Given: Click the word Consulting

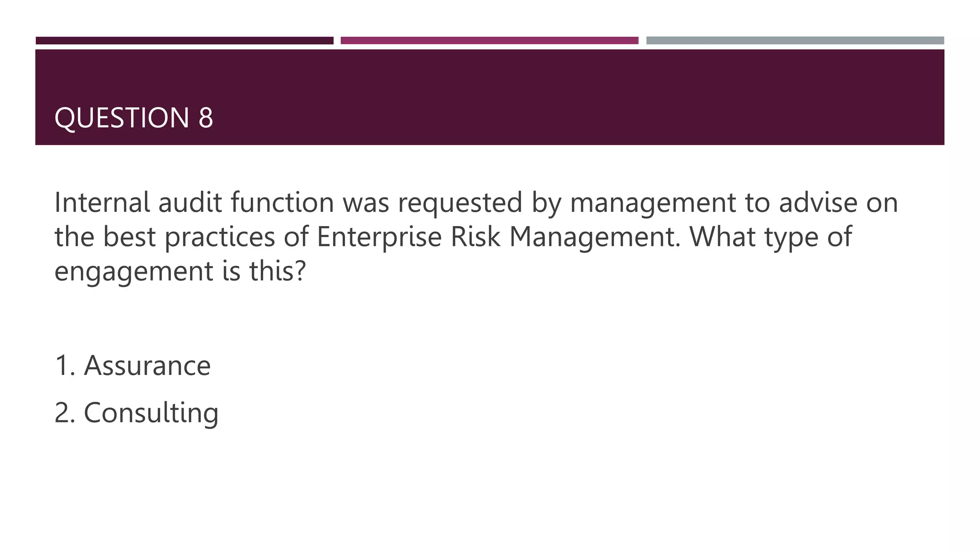Looking at the screenshot, I should 151,413.
